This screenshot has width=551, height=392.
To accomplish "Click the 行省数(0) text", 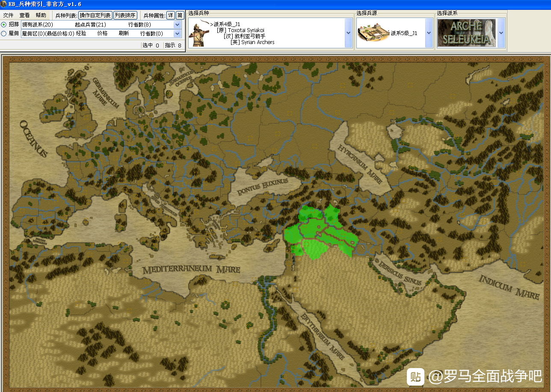I will click(x=151, y=33).
